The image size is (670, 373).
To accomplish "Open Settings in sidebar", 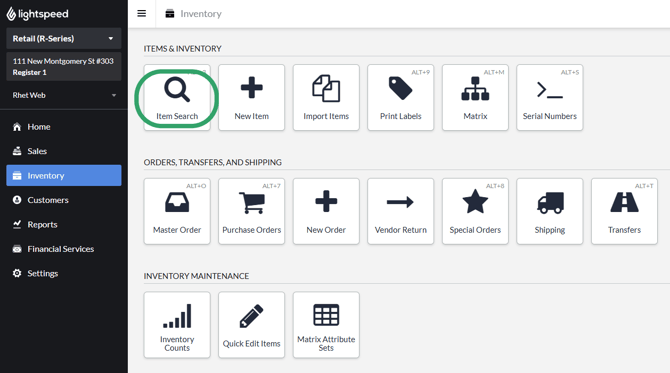I will pos(64,273).
